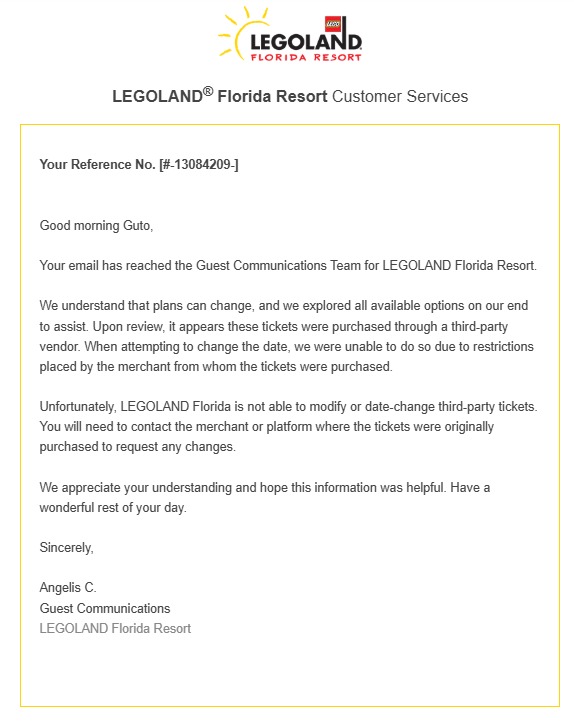
Task: Click the 'Your Reference No.' bold label
Action: coord(98,165)
